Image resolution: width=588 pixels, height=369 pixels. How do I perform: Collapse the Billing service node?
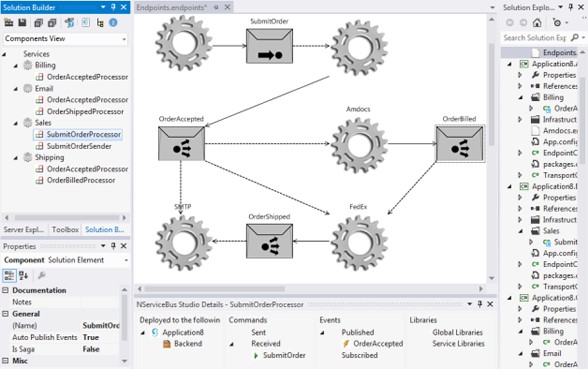(x=16, y=66)
